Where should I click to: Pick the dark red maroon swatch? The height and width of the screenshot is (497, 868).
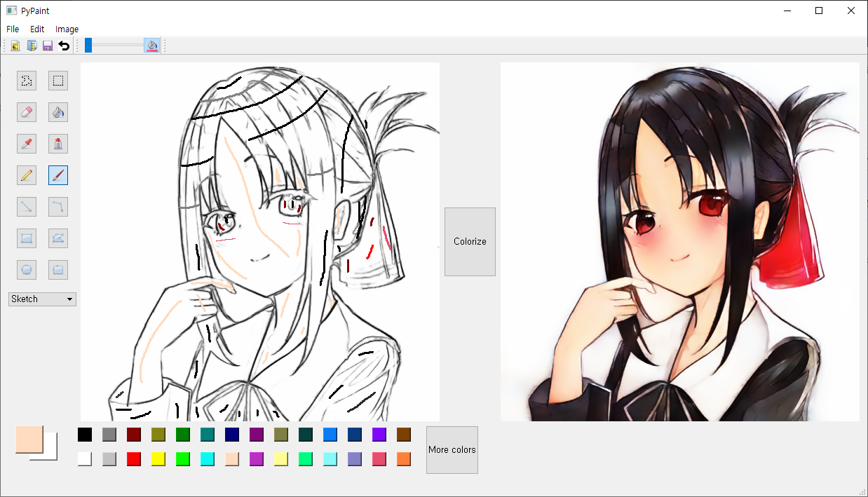click(x=134, y=435)
